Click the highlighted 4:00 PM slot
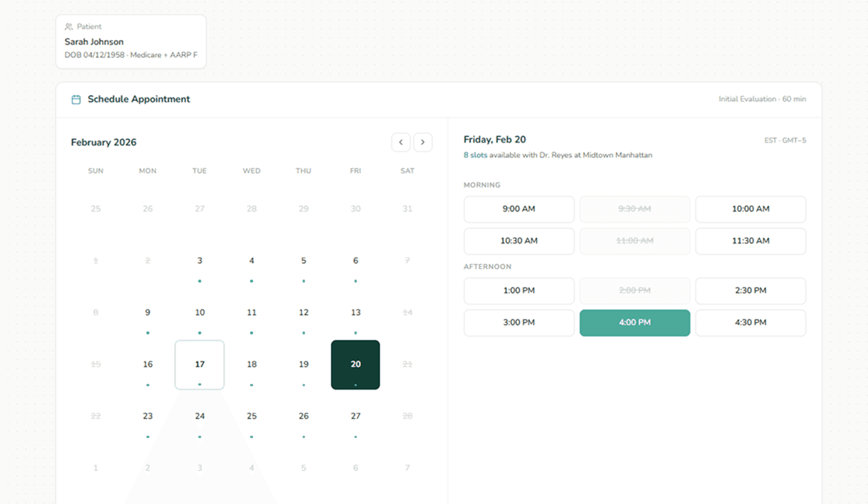868x504 pixels. pos(634,323)
